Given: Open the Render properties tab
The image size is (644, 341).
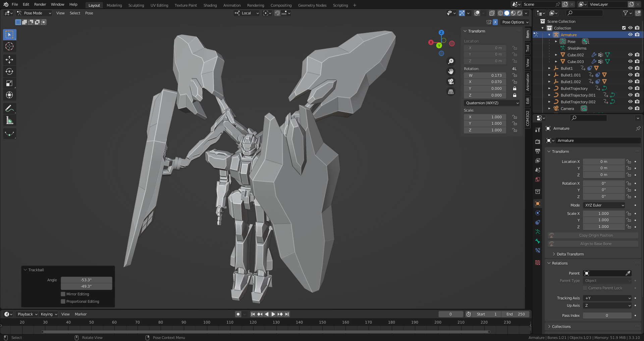Looking at the screenshot, I should (538, 142).
